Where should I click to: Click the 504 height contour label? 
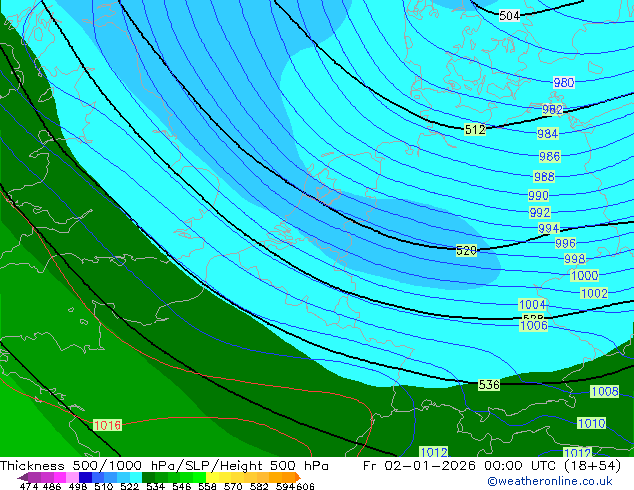(x=509, y=16)
